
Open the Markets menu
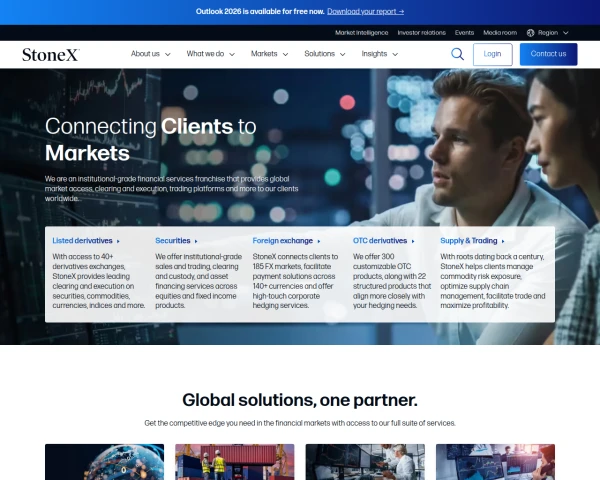pyautogui.click(x=264, y=54)
